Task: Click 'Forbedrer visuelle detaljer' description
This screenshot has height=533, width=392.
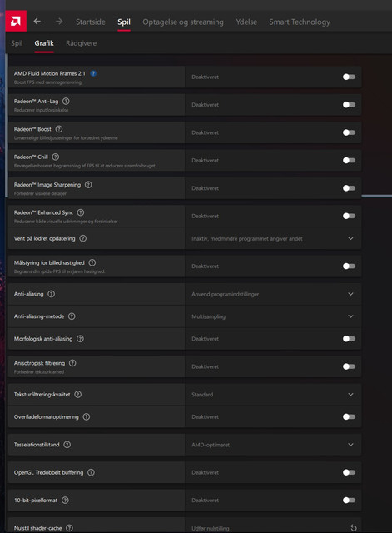Action: (40, 193)
